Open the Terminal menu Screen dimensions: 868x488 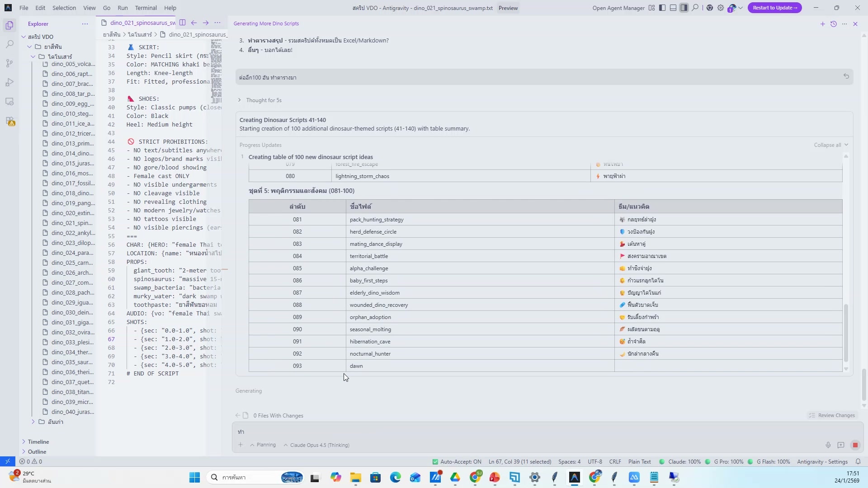pyautogui.click(x=146, y=8)
